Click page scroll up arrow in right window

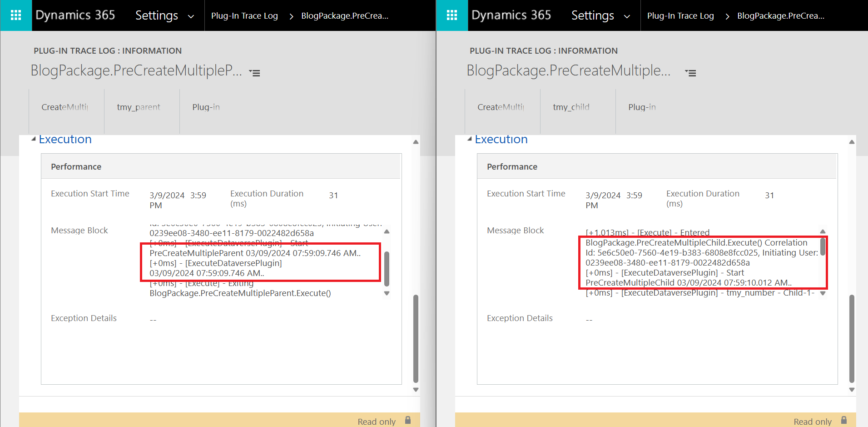(852, 142)
